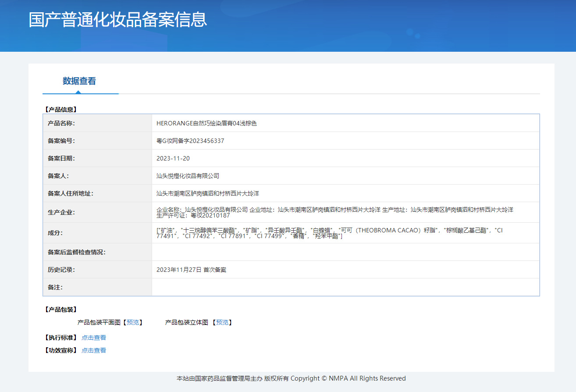Click the 备案日期 label cell
This screenshot has height=392, width=576.
pos(97,158)
